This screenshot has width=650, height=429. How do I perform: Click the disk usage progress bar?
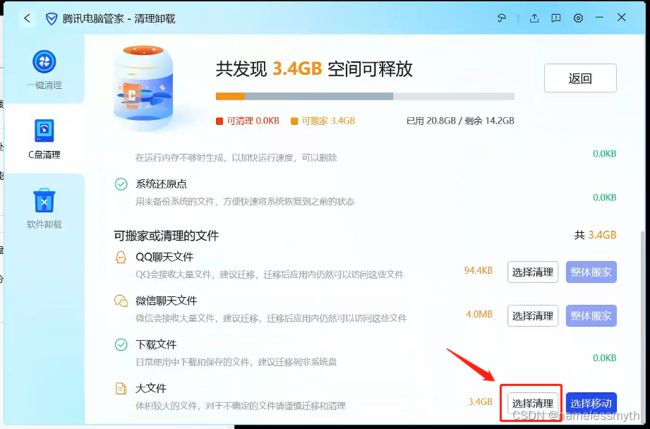pos(365,96)
